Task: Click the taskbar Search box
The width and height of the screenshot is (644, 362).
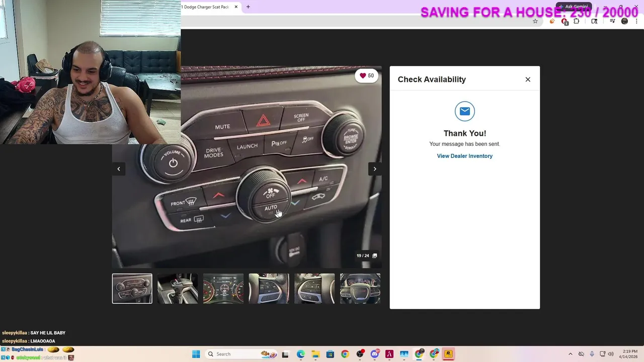Action: (242, 354)
